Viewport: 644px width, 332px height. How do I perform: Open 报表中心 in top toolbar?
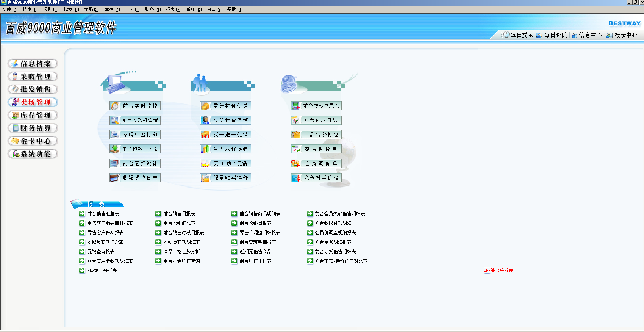pyautogui.click(x=622, y=35)
